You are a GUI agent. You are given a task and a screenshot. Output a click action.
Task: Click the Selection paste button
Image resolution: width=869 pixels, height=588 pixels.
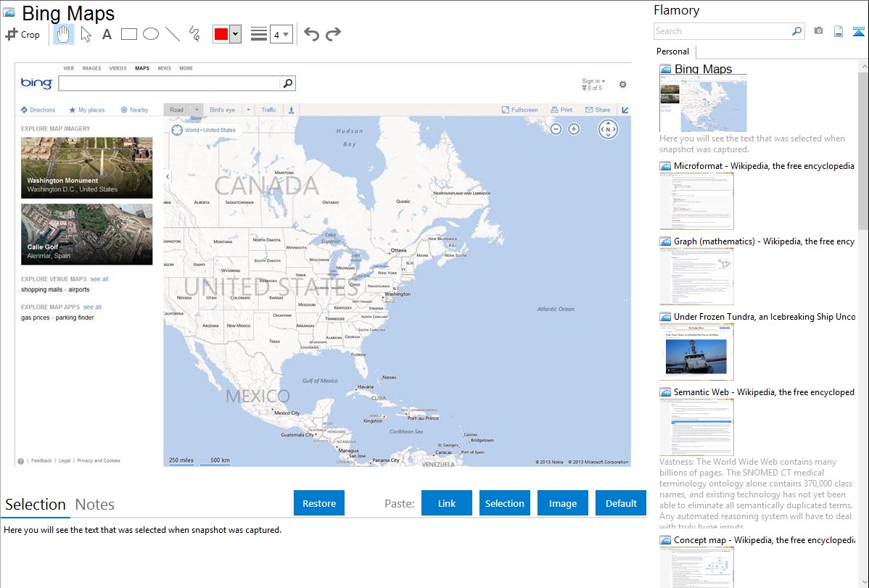[505, 503]
